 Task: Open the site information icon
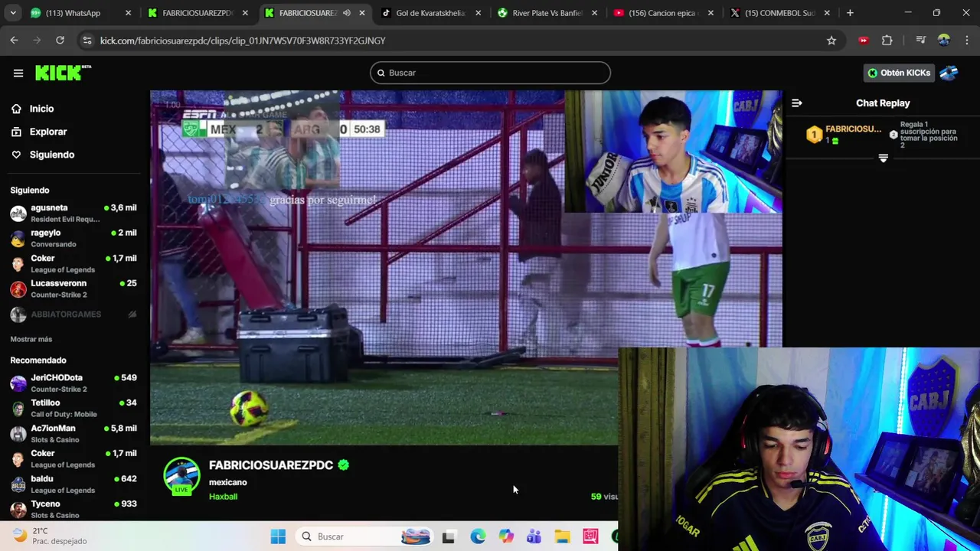pos(87,41)
